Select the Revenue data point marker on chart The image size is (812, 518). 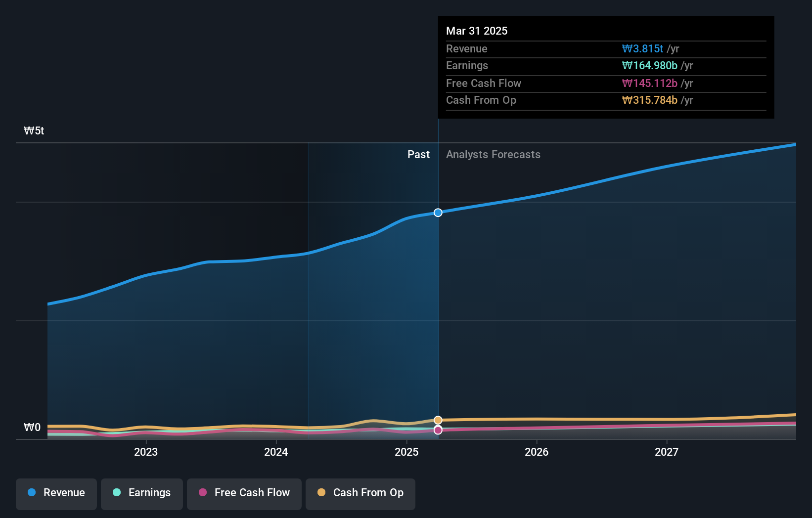[x=438, y=213]
